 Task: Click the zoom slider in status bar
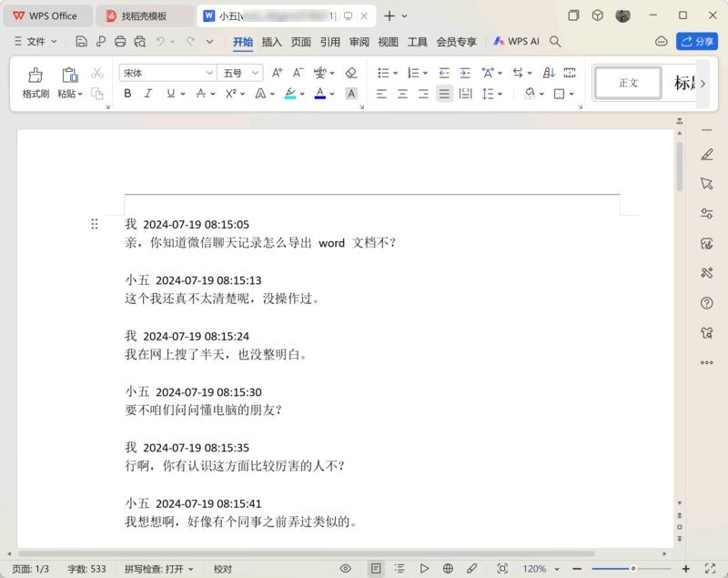[634, 569]
